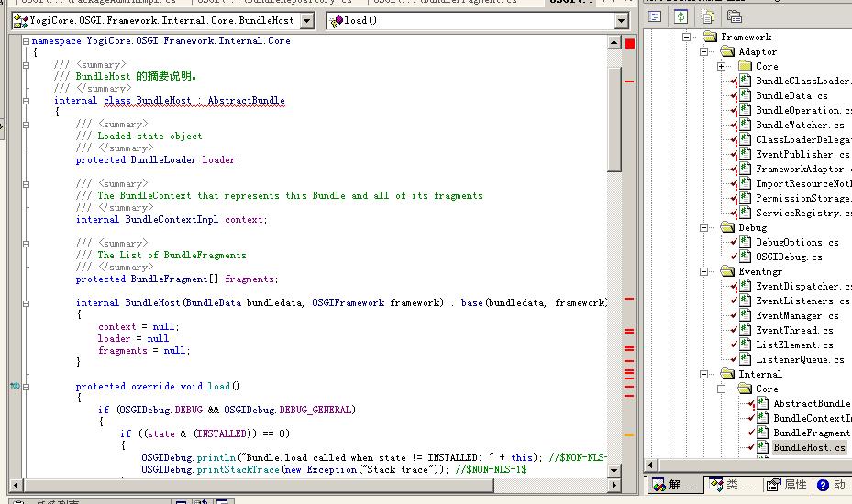Collapse the Debug folder node

tap(703, 227)
